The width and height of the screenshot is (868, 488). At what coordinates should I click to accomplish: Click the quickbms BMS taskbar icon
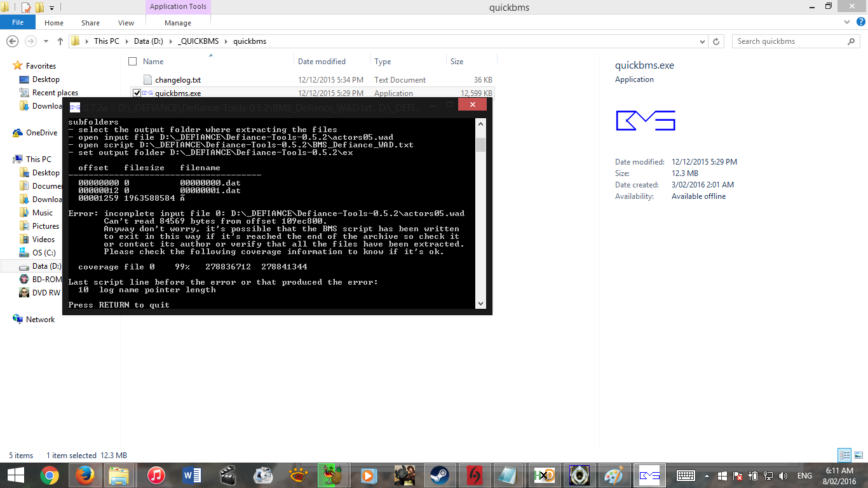pos(650,475)
